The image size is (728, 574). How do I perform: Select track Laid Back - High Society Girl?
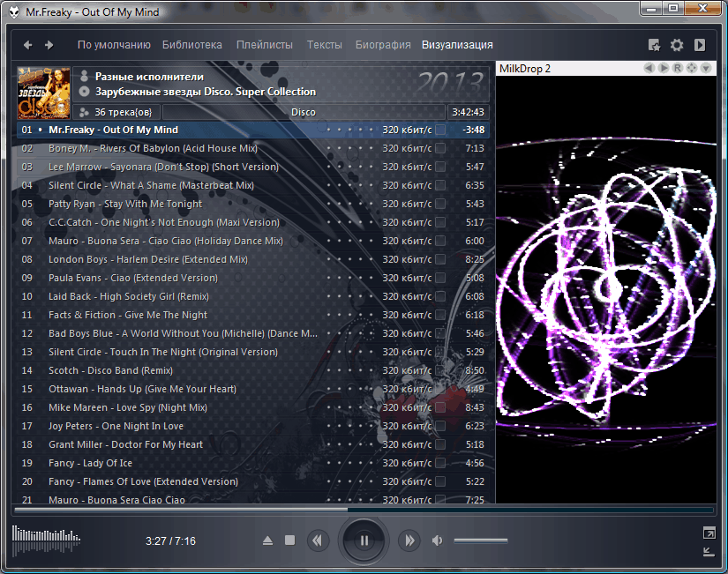pos(253,296)
